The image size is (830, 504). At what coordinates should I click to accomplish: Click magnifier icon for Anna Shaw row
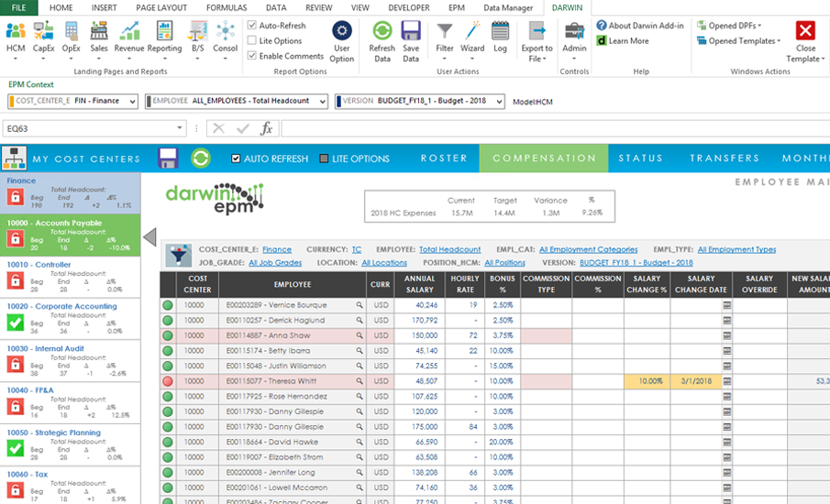tap(360, 335)
